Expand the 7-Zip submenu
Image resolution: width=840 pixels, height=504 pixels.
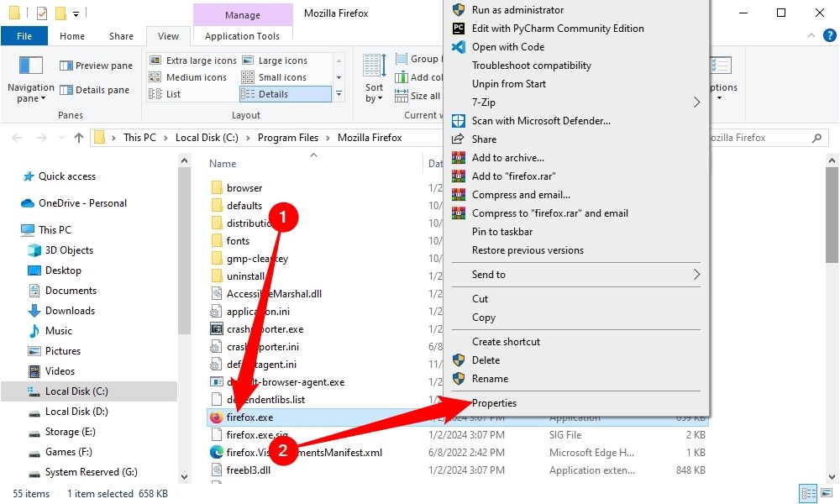[696, 102]
